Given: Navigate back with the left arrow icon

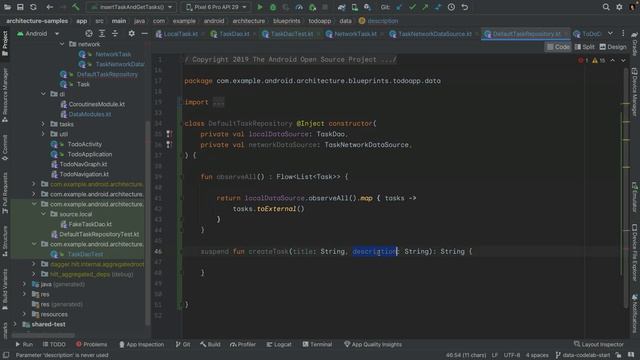Looking at the screenshot, I should [49, 7].
